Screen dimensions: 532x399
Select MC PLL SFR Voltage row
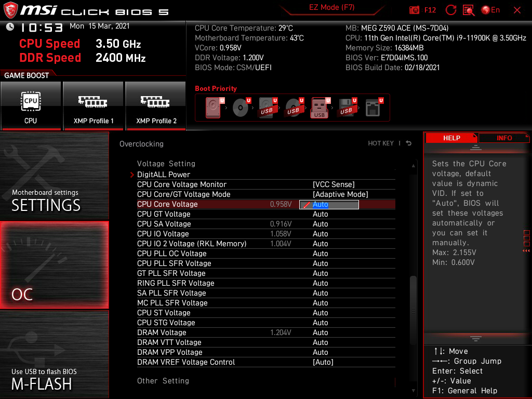click(x=266, y=303)
